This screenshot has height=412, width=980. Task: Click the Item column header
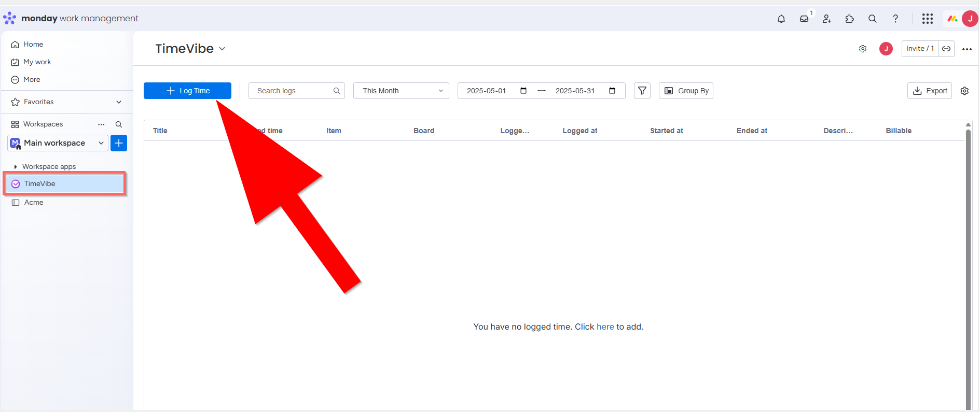[x=334, y=131]
